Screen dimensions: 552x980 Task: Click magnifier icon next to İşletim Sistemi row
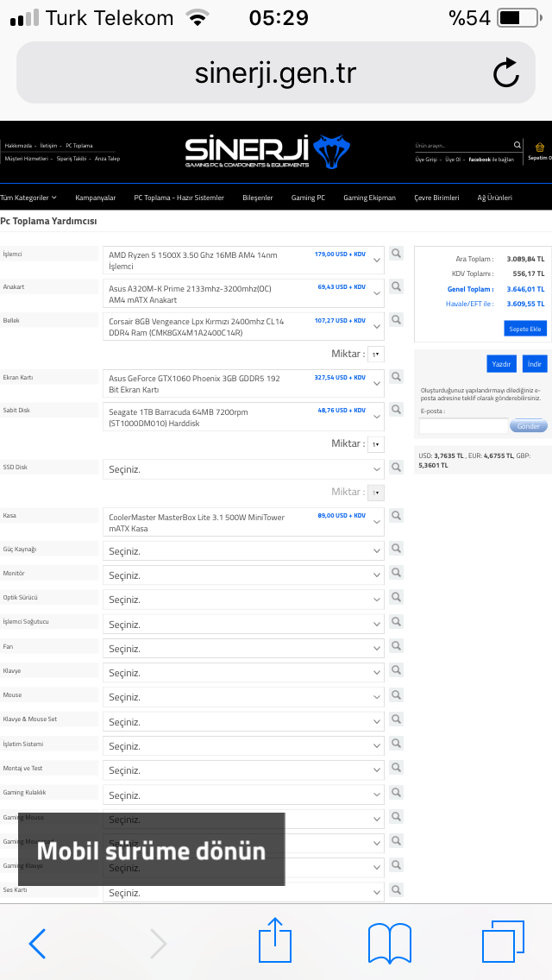point(397,743)
